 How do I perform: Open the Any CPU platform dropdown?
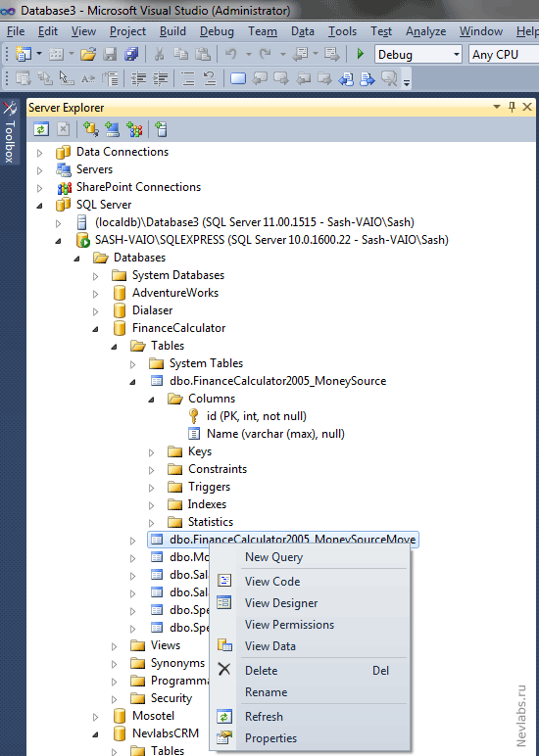coord(504,55)
